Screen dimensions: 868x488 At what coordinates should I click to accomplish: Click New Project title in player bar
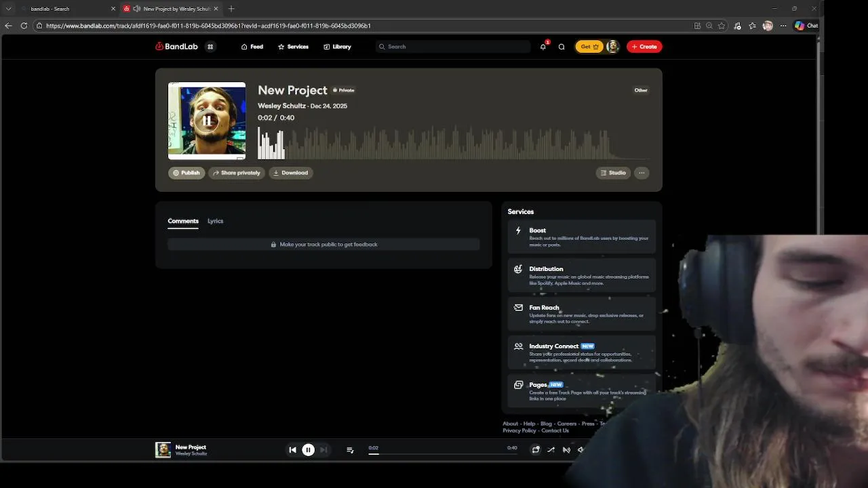click(x=191, y=447)
